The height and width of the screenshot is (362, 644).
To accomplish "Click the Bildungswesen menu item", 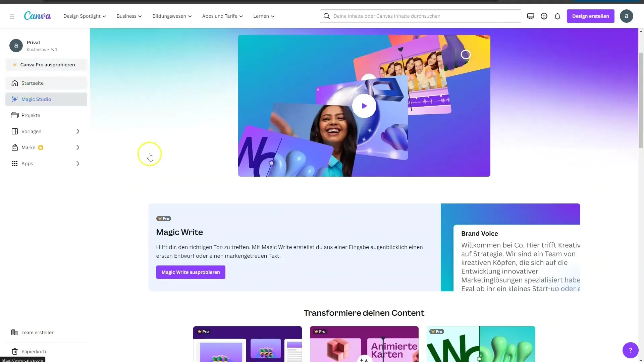I will point(172,16).
